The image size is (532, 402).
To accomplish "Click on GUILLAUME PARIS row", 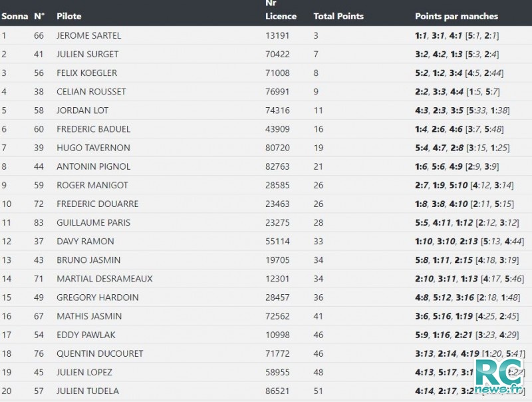I will 266,222.
